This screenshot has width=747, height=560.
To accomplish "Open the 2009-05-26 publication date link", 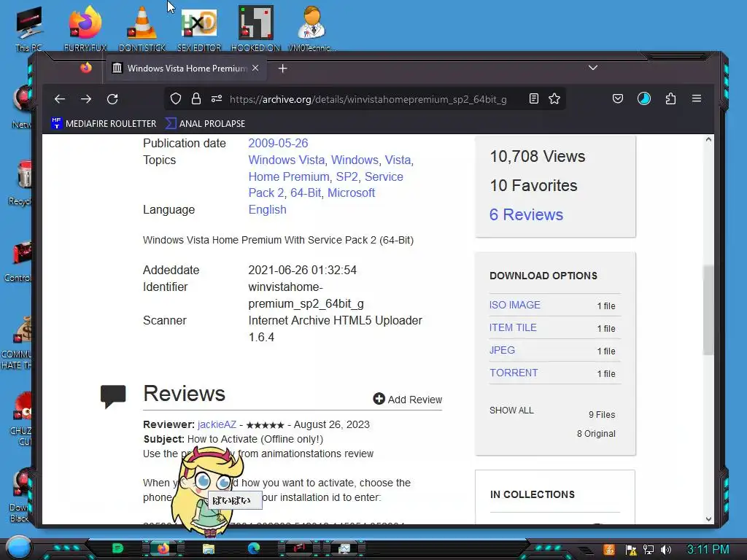I will [x=278, y=144].
